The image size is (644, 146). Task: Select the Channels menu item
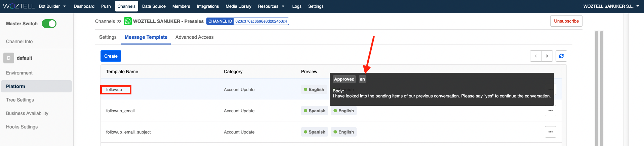(x=126, y=6)
